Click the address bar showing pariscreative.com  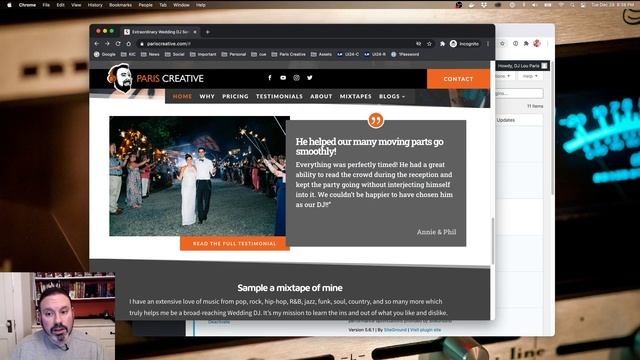278,44
